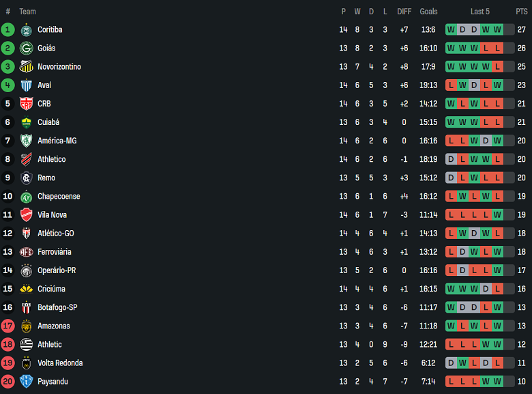The width and height of the screenshot is (532, 394).
Task: Sort standings by Goals column header
Action: [428, 12]
